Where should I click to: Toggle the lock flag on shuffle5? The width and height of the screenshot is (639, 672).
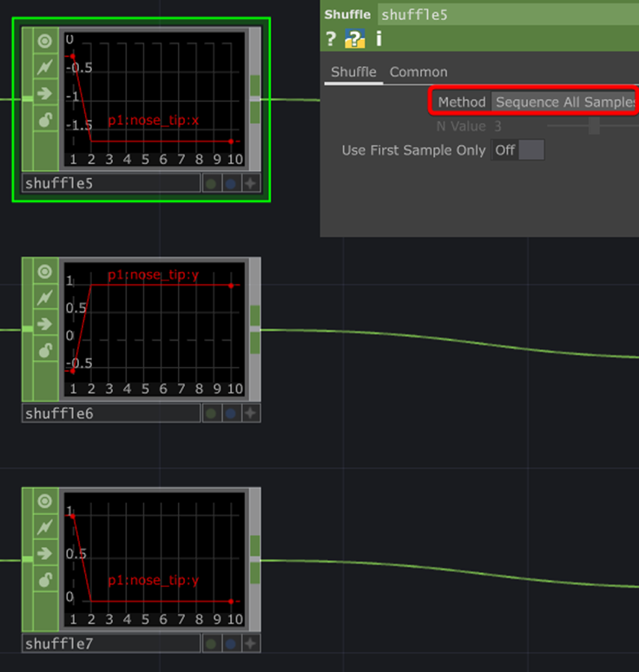pyautogui.click(x=44, y=120)
